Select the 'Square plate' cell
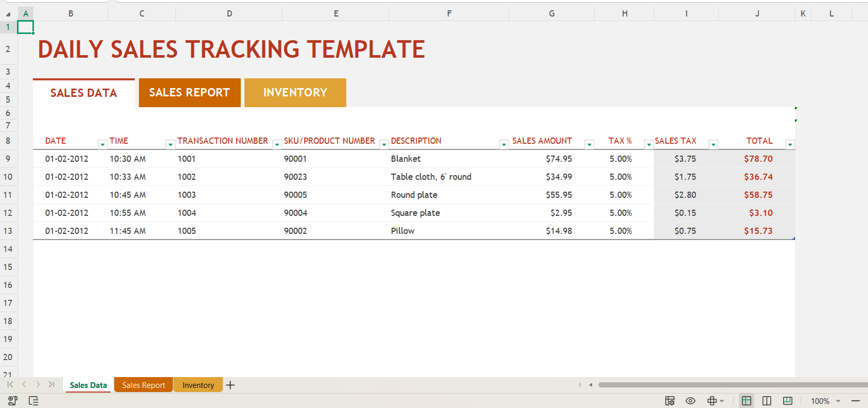This screenshot has height=408, width=868. (x=449, y=213)
